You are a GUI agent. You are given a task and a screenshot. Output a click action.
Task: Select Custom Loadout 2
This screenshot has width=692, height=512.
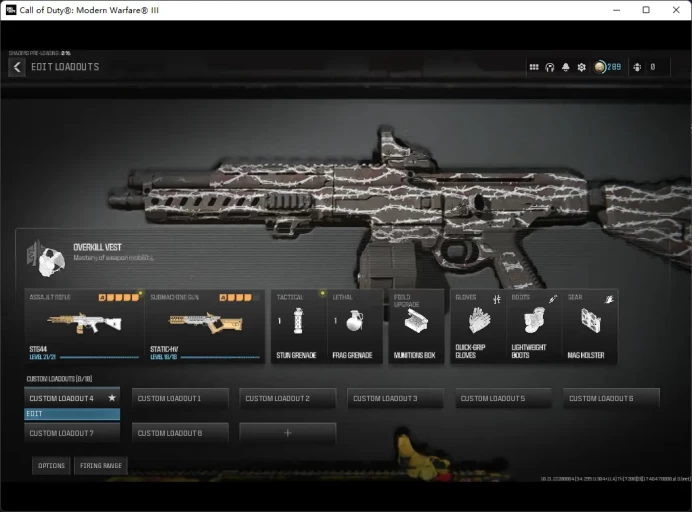(288, 398)
